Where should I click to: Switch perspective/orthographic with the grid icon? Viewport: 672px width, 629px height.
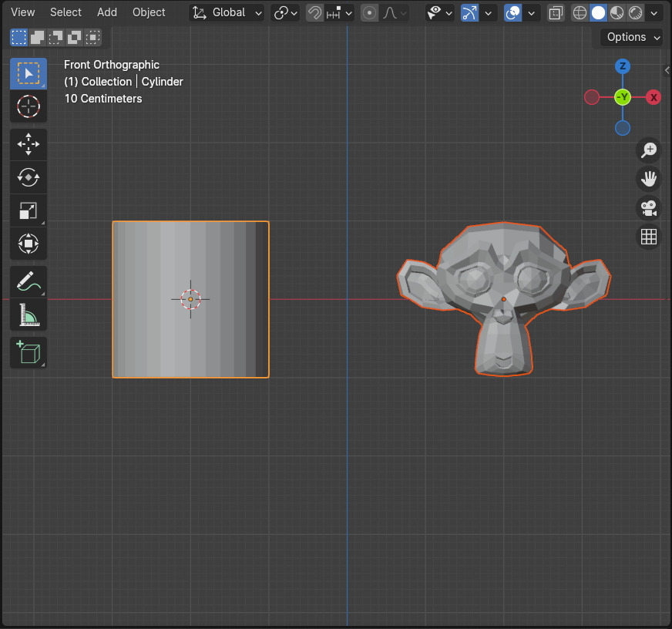click(x=648, y=237)
